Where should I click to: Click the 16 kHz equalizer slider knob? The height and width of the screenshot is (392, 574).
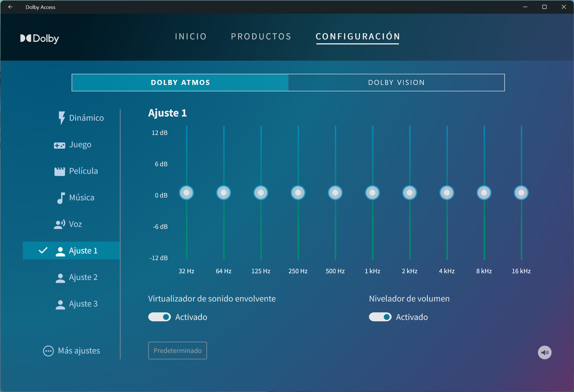521,193
